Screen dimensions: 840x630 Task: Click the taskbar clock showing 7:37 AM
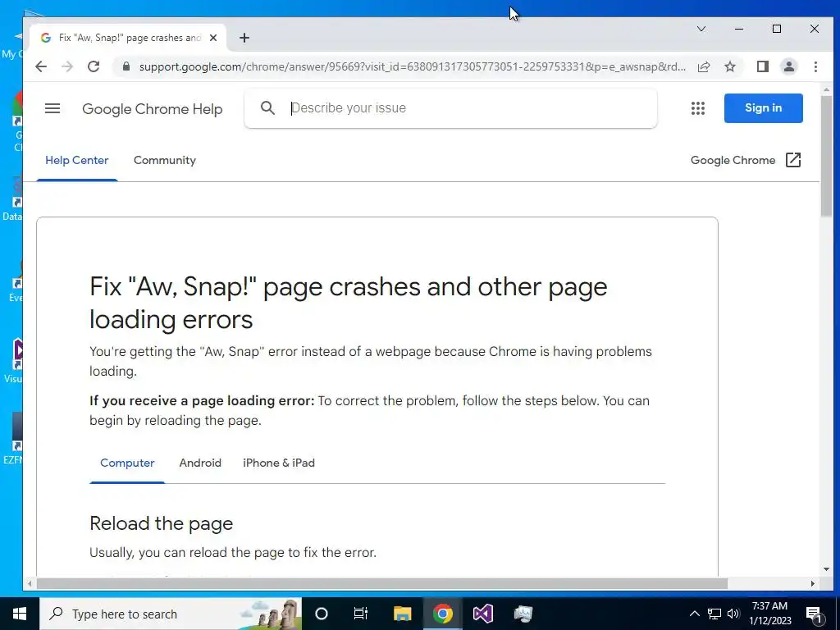pos(769,614)
